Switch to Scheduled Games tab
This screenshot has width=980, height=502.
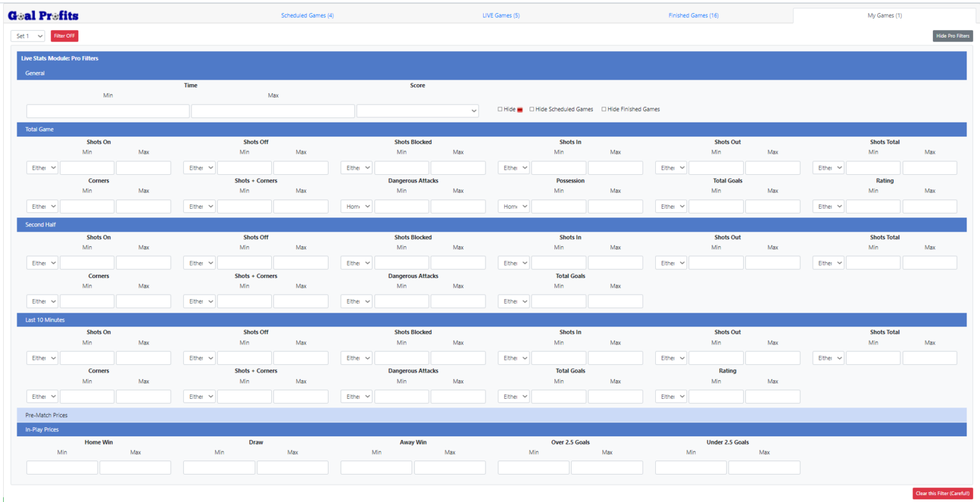(x=308, y=15)
